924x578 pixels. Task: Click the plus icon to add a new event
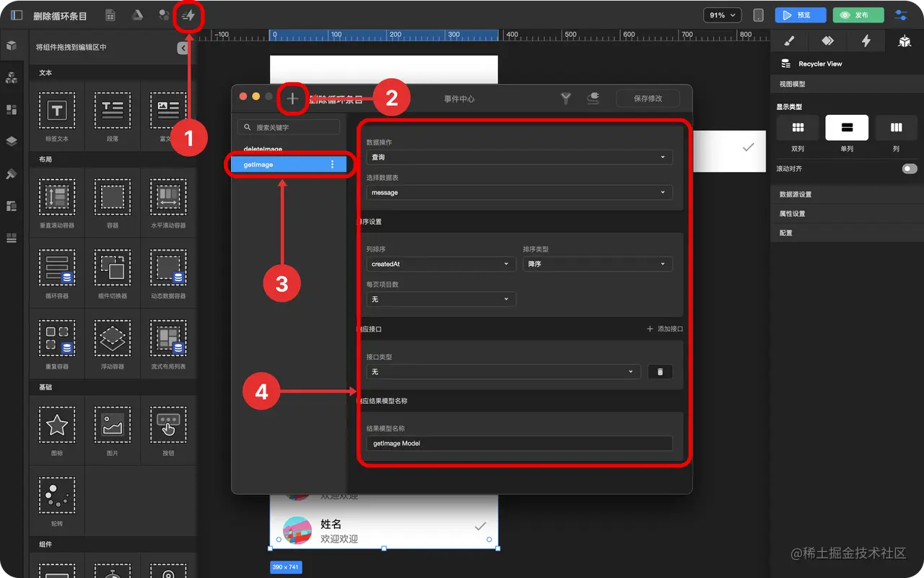coord(292,99)
